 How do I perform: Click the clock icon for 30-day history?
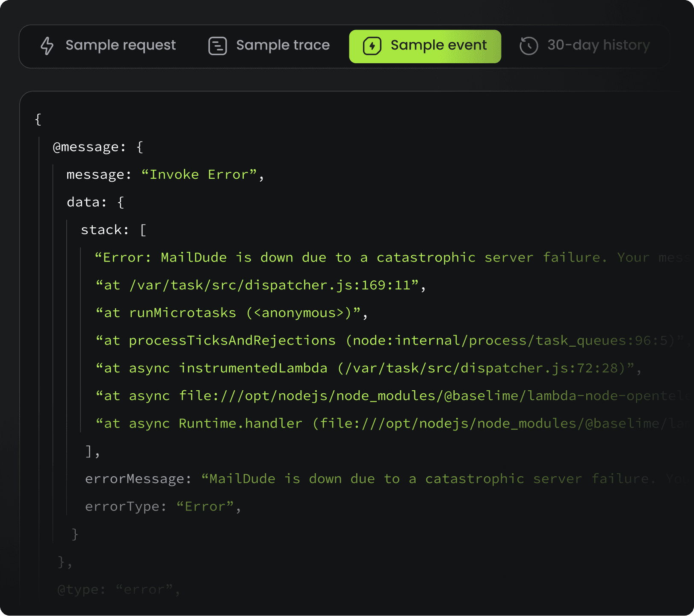tap(529, 46)
